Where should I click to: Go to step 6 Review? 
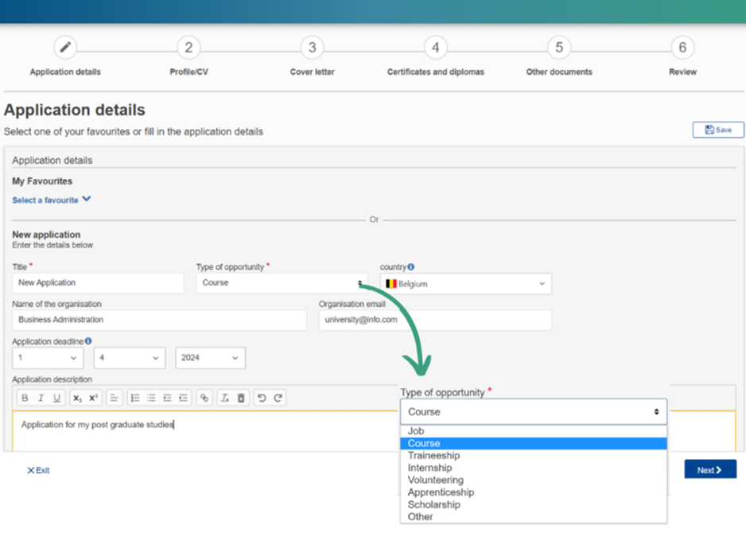(x=682, y=47)
